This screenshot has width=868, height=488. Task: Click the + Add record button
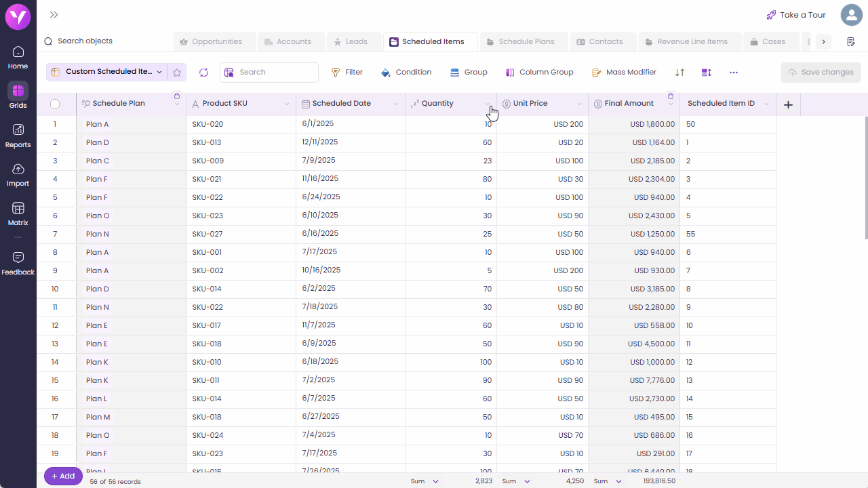pyautogui.click(x=63, y=476)
